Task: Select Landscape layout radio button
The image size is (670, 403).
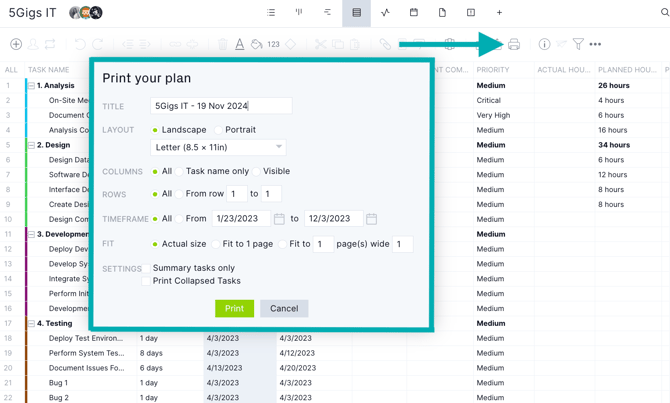Action: click(155, 130)
